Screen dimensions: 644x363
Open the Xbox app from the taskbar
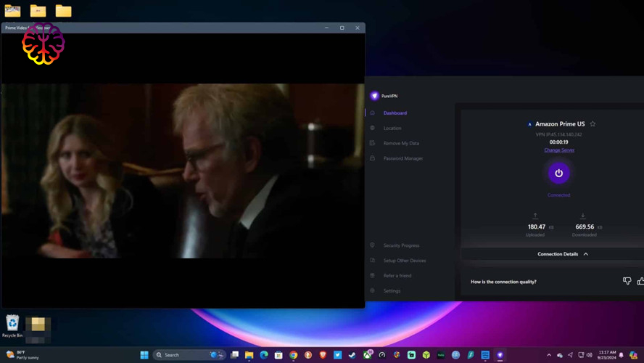click(x=367, y=355)
